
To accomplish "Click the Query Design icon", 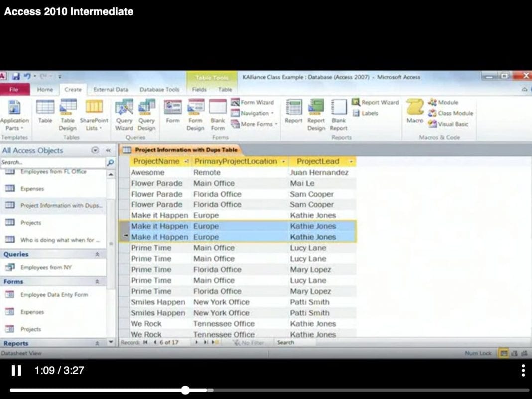I will 146,116.
